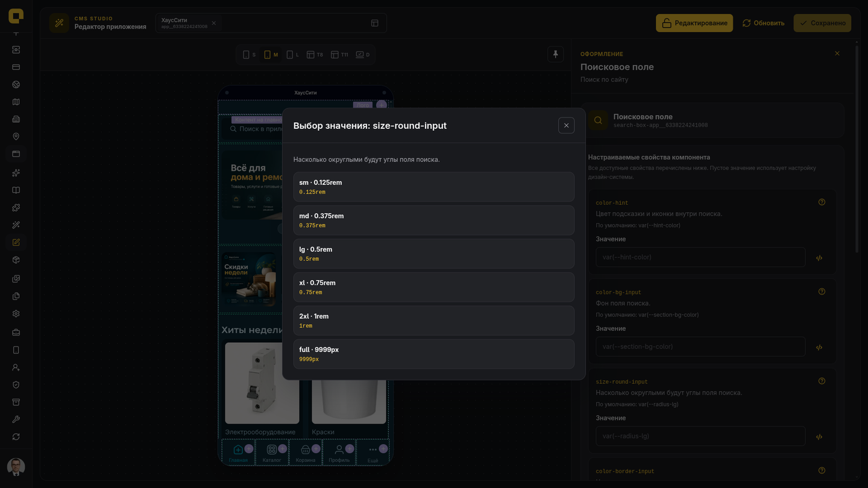Click the Электрооборудование product image
The image size is (868, 488).
[262, 383]
